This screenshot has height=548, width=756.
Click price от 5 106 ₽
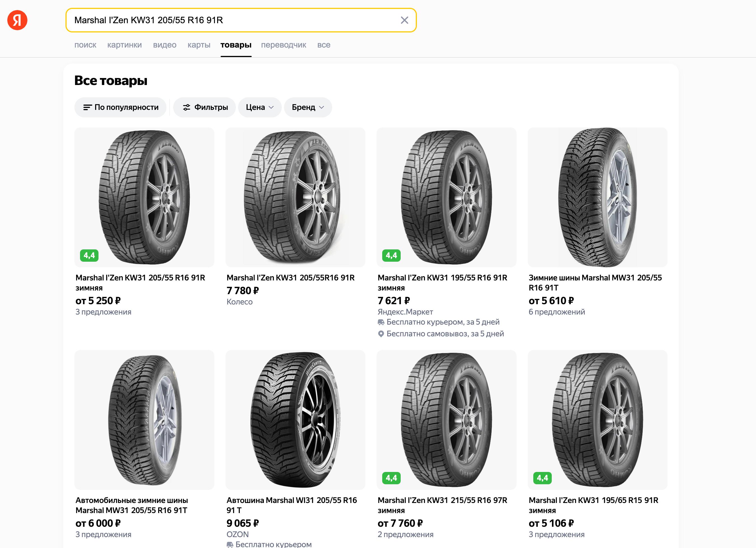pos(551,523)
